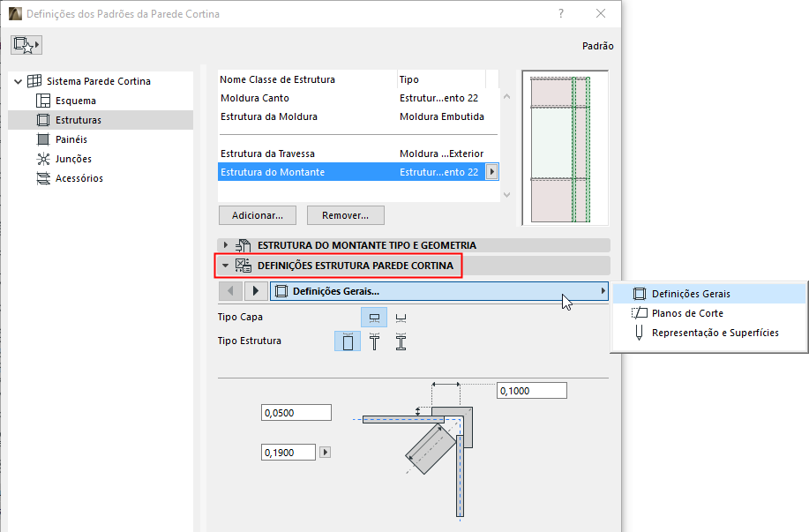This screenshot has height=532, width=809.
Task: Click the Painéis icon in the sidebar
Action: (x=42, y=139)
